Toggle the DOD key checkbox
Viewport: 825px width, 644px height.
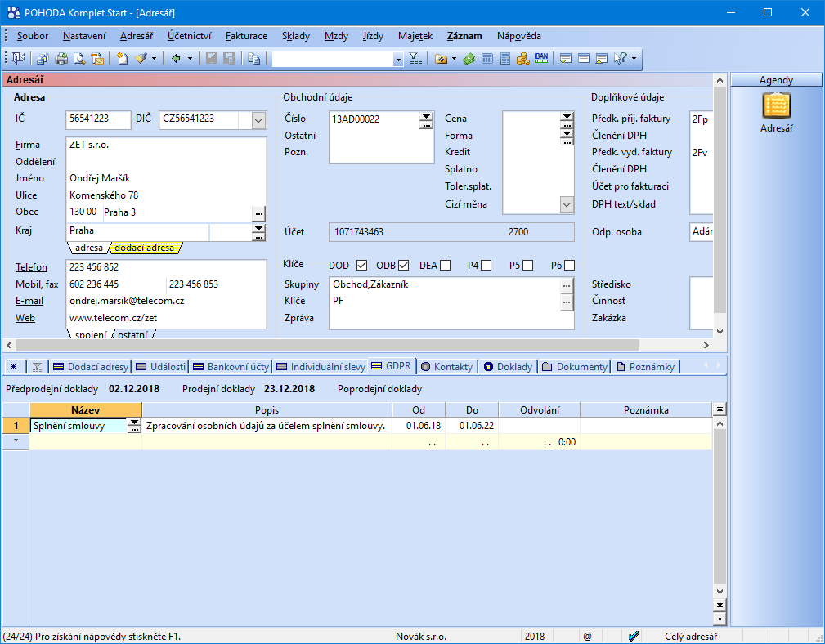pyautogui.click(x=361, y=266)
